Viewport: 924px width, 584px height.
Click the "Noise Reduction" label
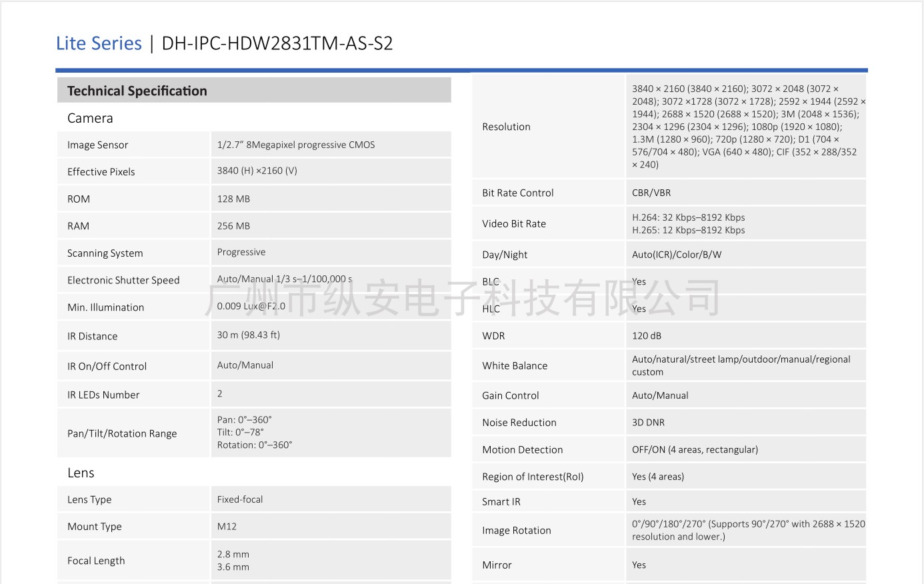tap(519, 423)
